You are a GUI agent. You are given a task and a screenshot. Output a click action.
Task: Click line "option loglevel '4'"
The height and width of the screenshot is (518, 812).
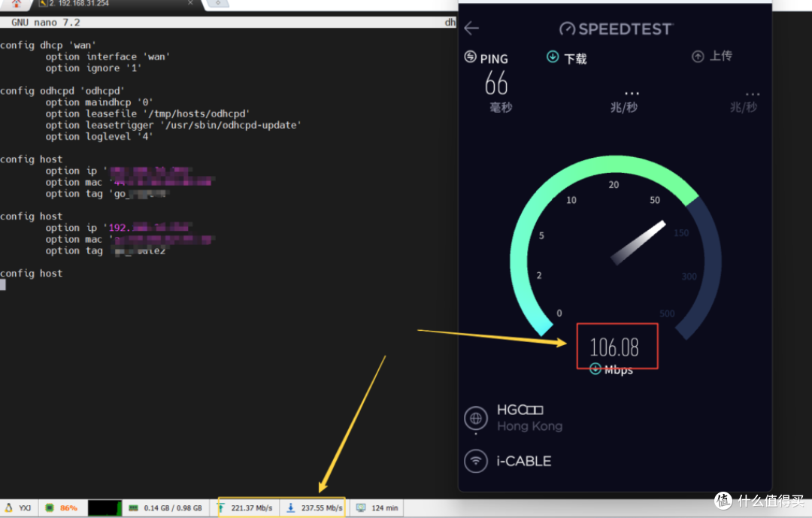point(99,136)
